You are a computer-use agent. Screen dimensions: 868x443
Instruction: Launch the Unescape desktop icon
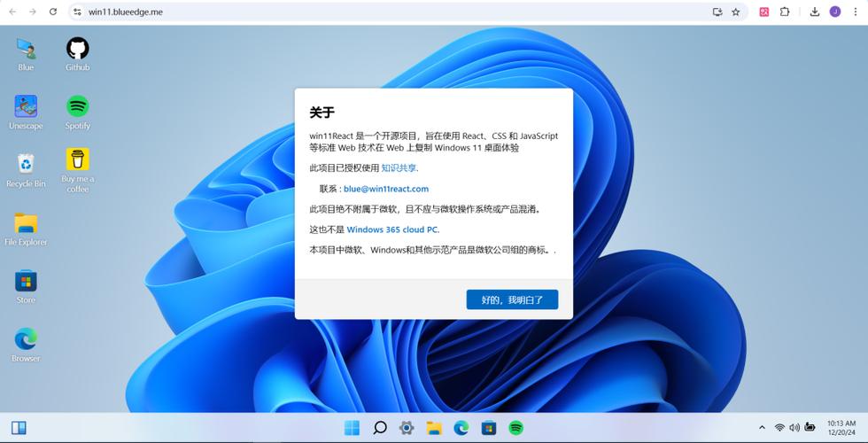click(x=26, y=113)
